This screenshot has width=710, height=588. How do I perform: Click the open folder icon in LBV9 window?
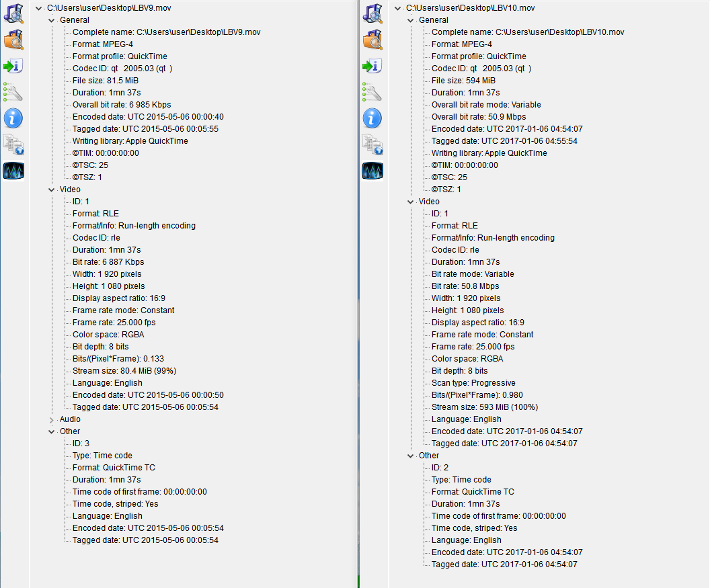coord(13,40)
